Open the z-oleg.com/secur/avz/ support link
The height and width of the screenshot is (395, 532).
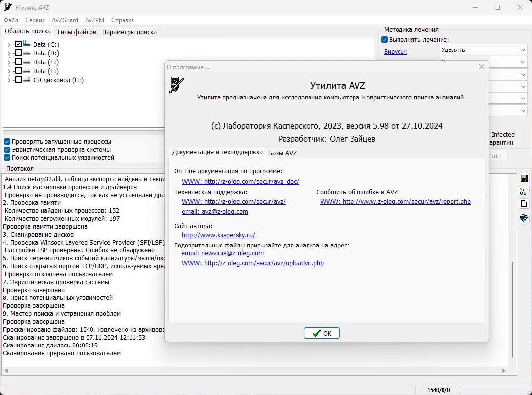coord(234,202)
